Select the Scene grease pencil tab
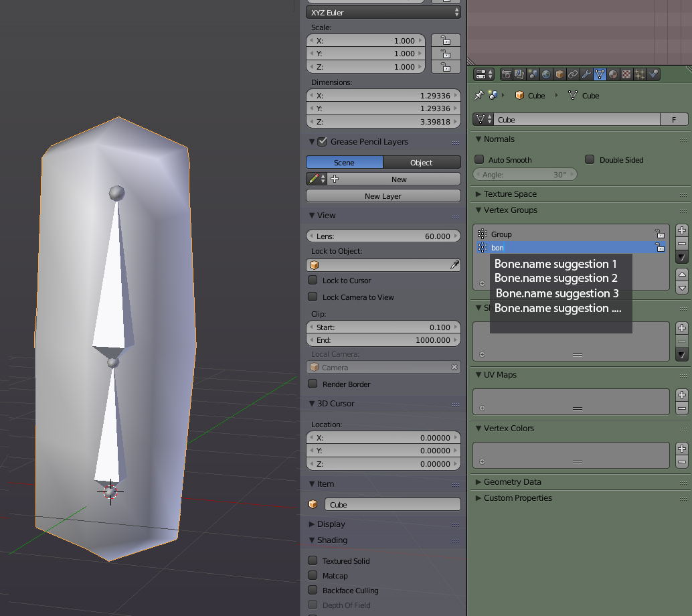The height and width of the screenshot is (616, 692). pyautogui.click(x=345, y=163)
